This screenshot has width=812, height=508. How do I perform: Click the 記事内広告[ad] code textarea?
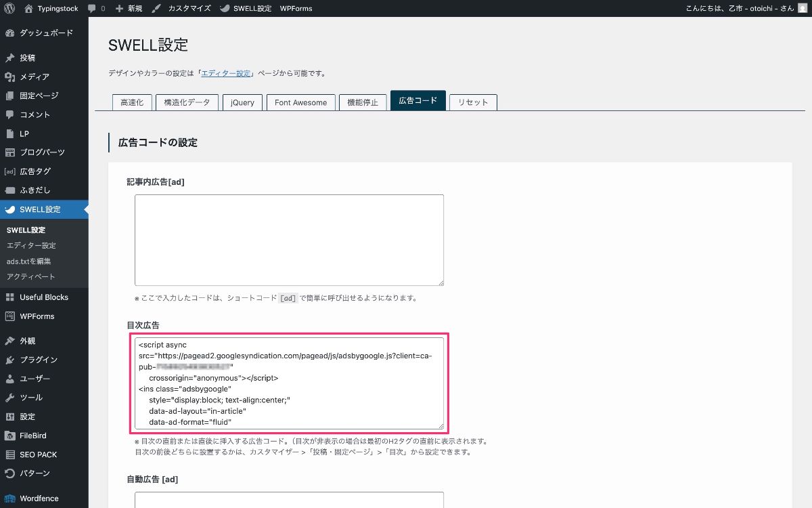(289, 240)
